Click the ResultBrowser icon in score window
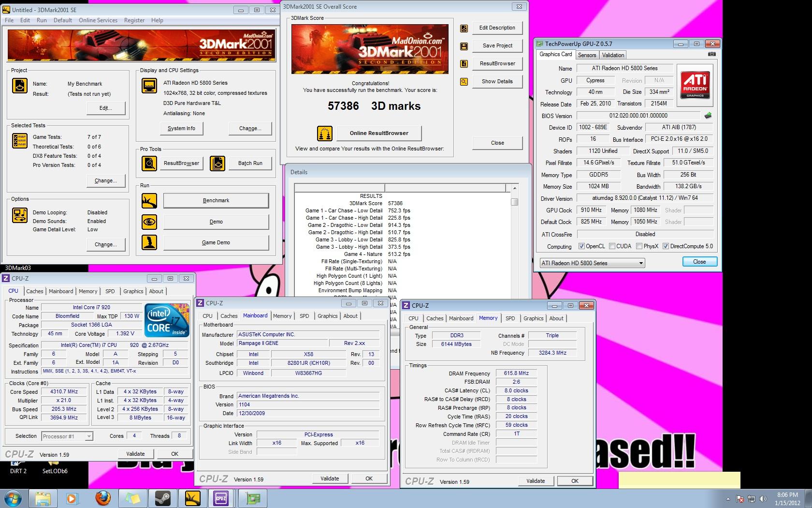This screenshot has width=812, height=508. pyautogui.click(x=464, y=64)
